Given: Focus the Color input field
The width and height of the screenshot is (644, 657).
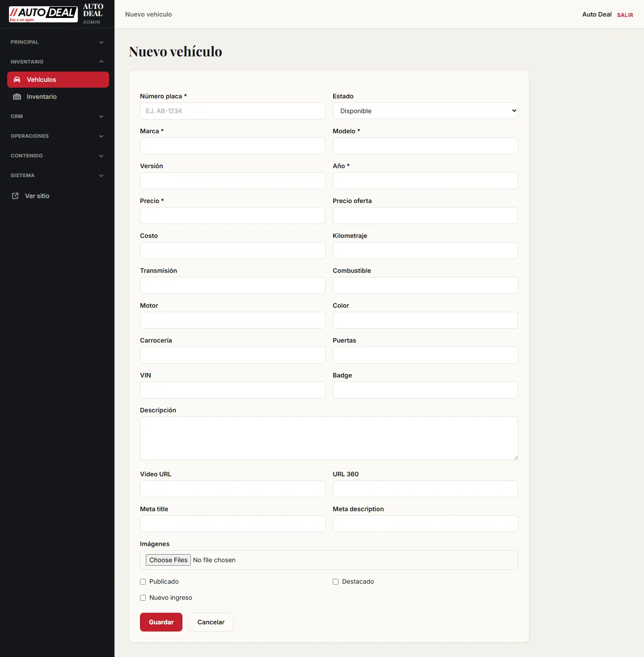Looking at the screenshot, I should pyautogui.click(x=425, y=320).
